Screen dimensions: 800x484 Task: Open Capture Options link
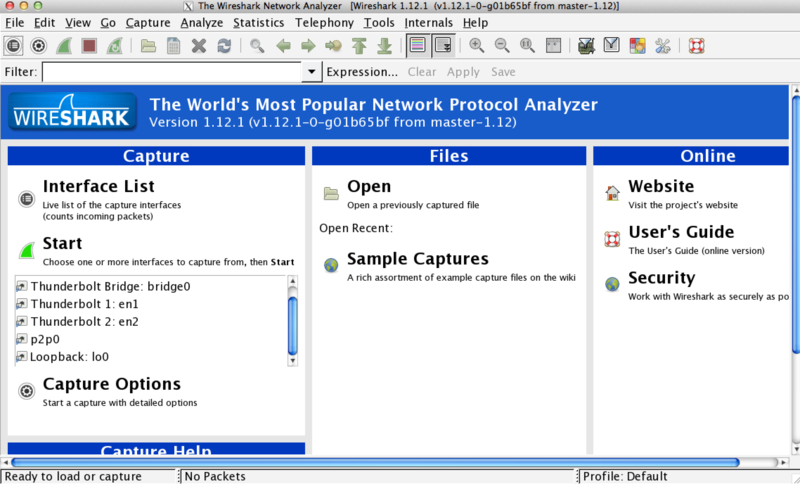[x=112, y=384]
